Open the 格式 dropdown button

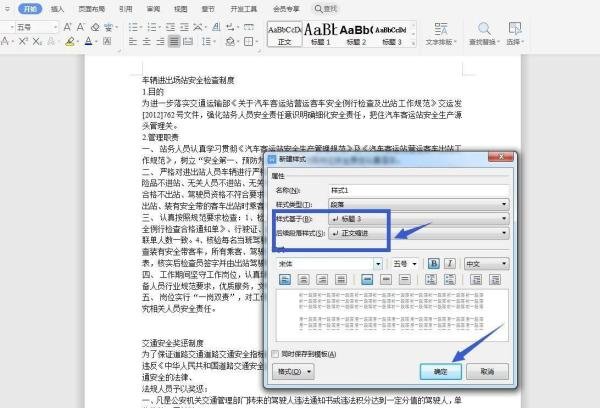(293, 371)
